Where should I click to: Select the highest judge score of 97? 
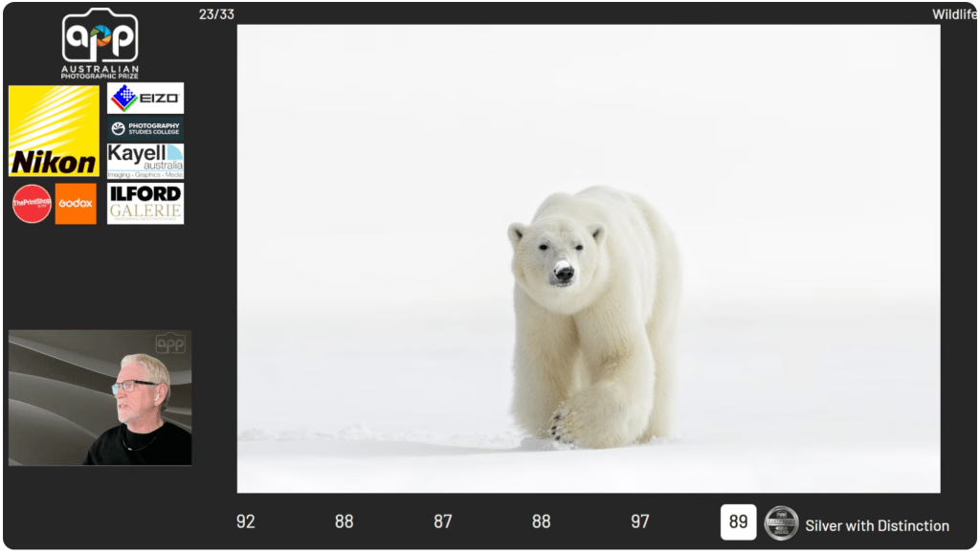point(639,521)
